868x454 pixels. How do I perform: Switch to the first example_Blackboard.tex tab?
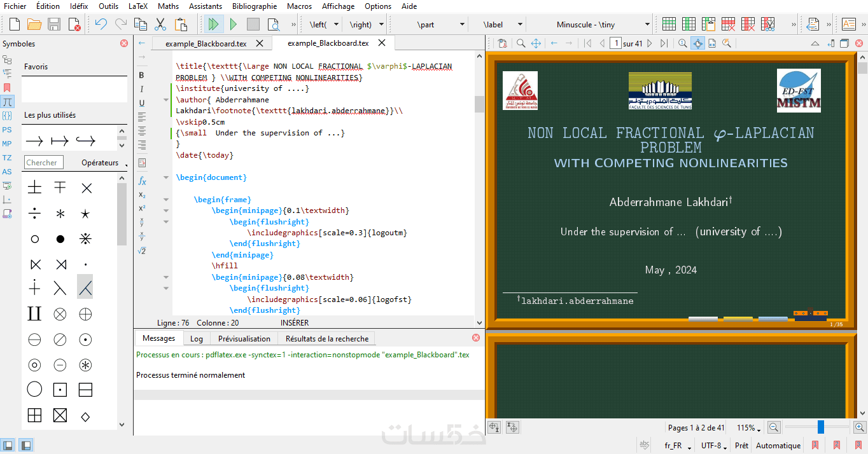tap(206, 44)
